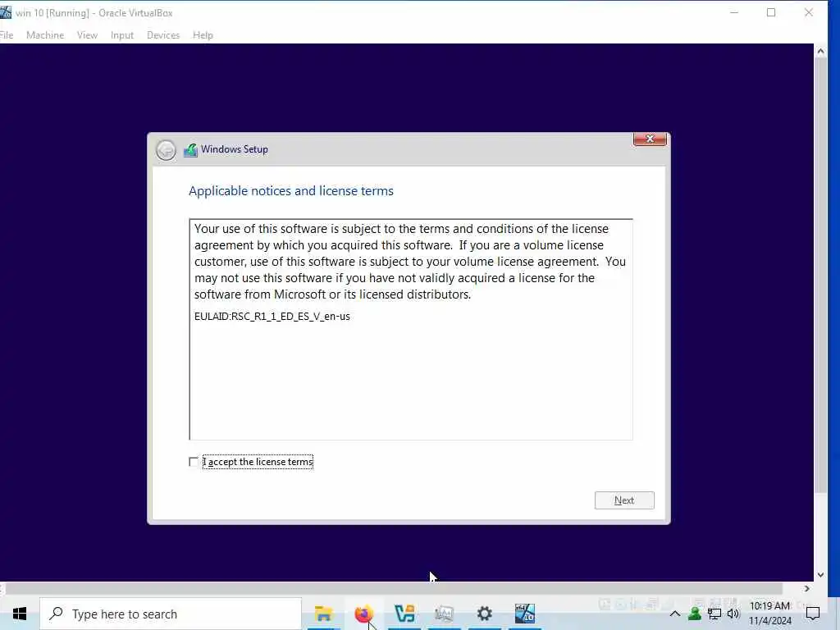
Task: Open the win 10 VM taskbar icon
Action: 525,614
